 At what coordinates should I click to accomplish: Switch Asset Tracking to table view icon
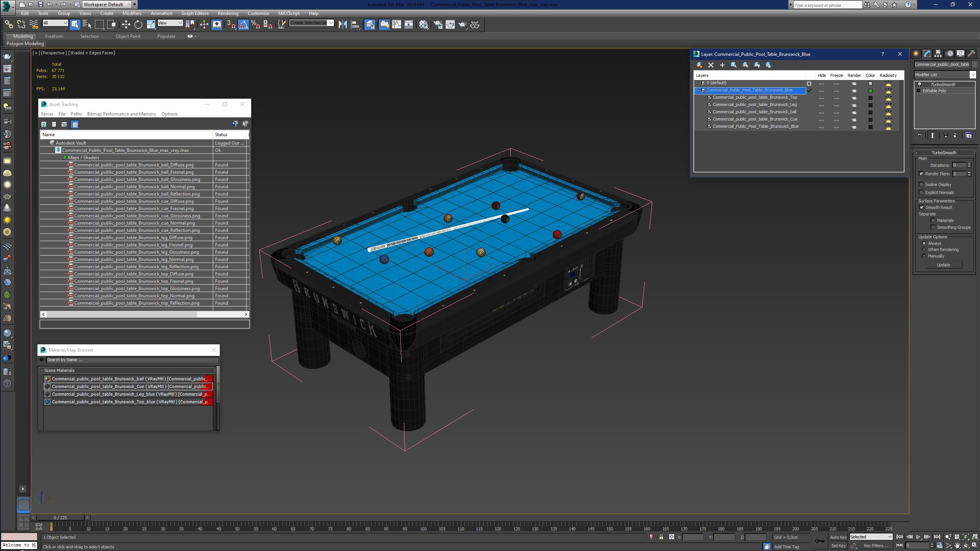(75, 124)
